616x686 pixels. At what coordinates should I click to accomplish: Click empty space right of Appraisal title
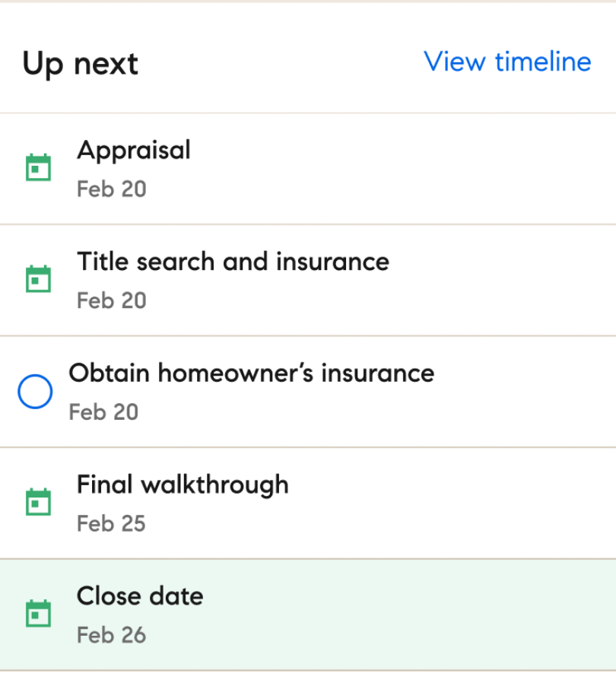(418, 167)
